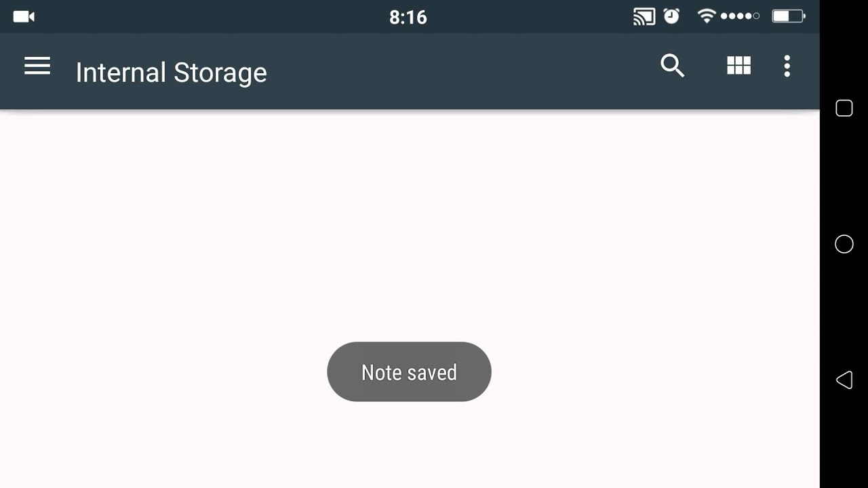
Task: Tap the cast screen status icon
Action: click(644, 16)
